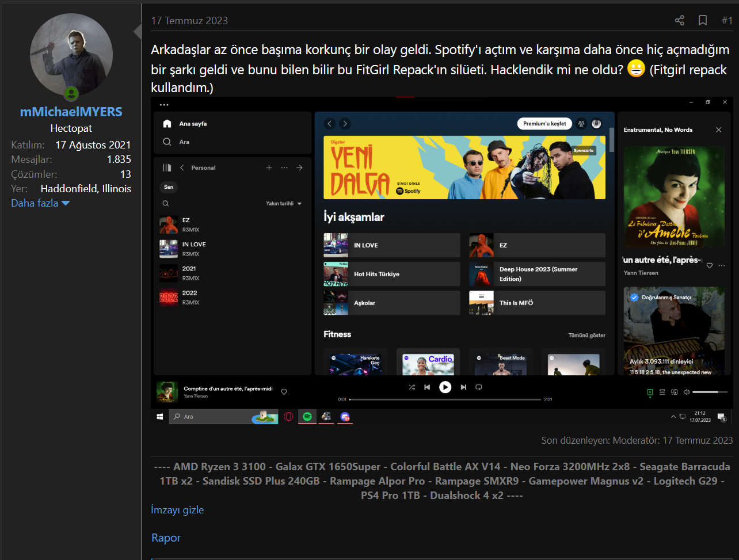Adjust the volume slider
The width and height of the screenshot is (739, 560).
[x=710, y=393]
